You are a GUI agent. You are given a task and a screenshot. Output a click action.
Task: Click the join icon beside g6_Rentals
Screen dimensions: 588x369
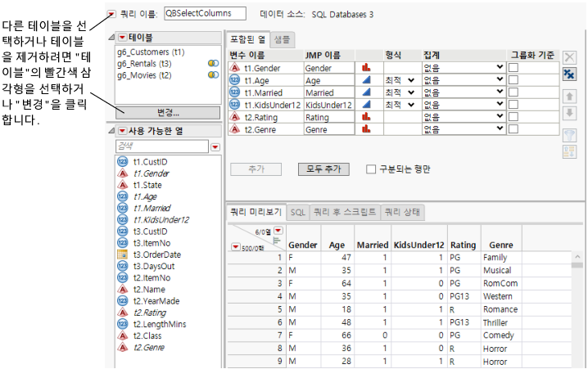pyautogui.click(x=214, y=64)
